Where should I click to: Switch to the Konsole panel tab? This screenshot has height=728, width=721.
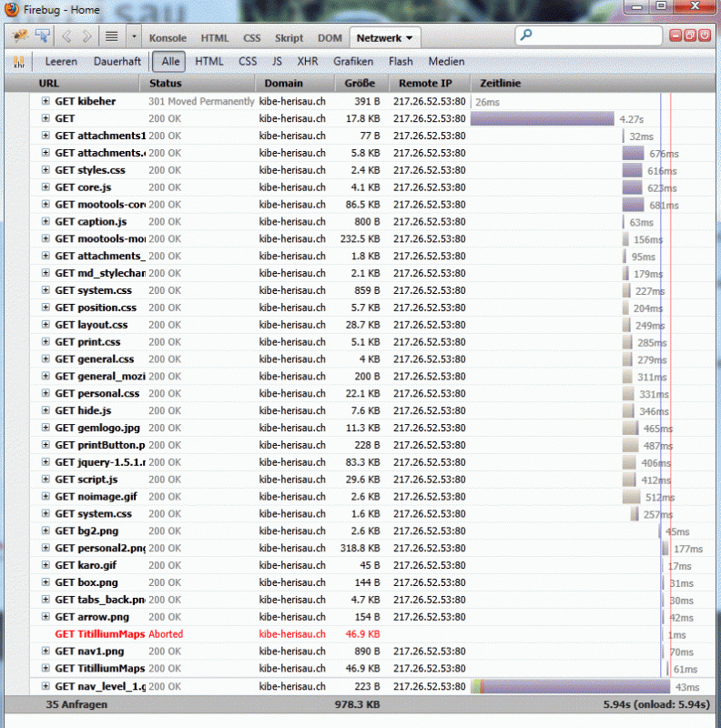(168, 38)
